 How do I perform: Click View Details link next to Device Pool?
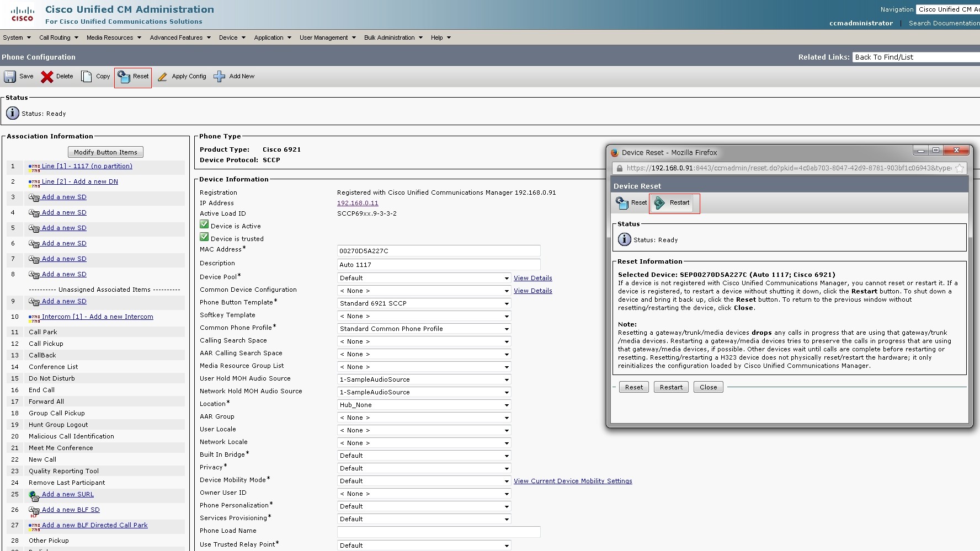(x=533, y=278)
